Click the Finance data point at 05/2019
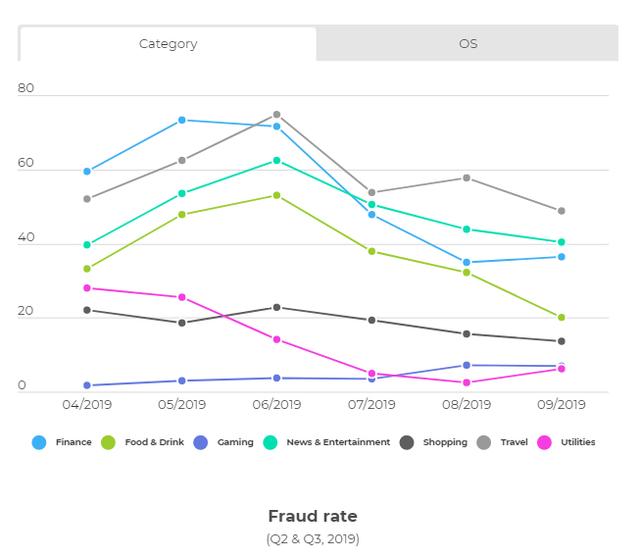 coord(182,120)
